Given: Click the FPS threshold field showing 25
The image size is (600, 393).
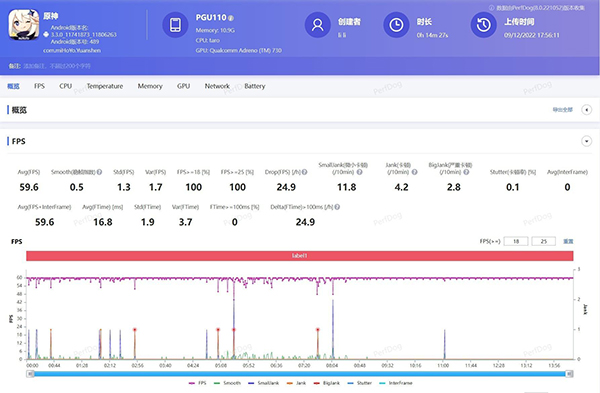Looking at the screenshot, I should click(543, 241).
